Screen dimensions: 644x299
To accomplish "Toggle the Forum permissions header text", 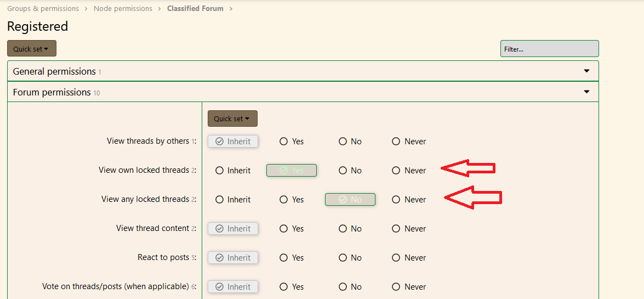I will [x=52, y=92].
